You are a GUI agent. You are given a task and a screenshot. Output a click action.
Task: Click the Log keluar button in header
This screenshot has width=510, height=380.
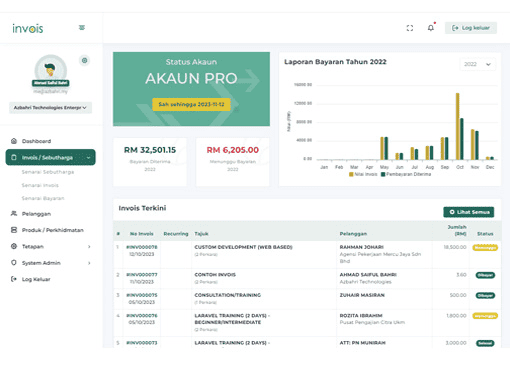point(471,28)
